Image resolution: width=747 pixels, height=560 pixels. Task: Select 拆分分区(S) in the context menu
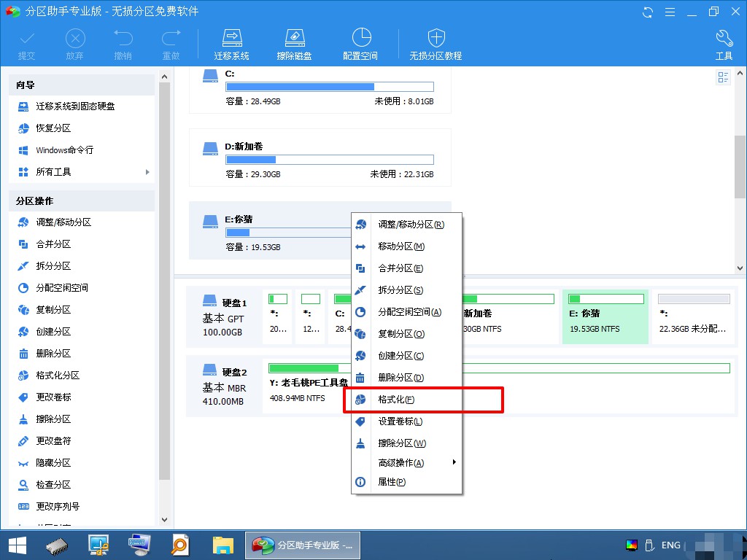tap(406, 290)
